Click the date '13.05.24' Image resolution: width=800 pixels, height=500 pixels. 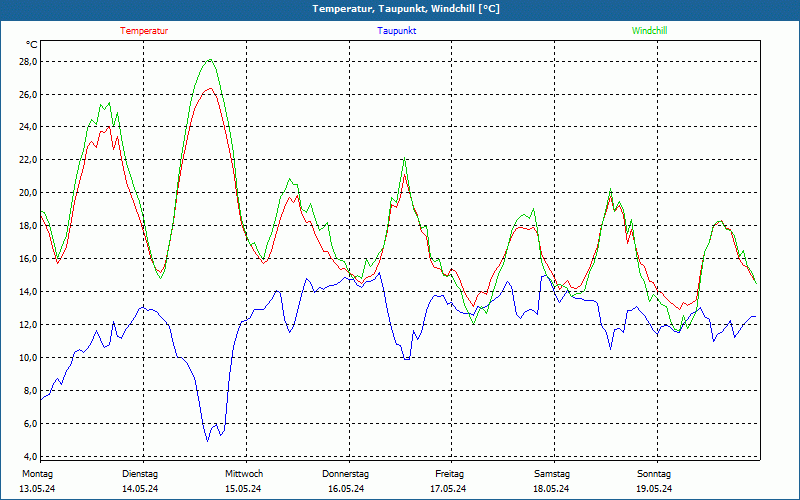pos(37,489)
